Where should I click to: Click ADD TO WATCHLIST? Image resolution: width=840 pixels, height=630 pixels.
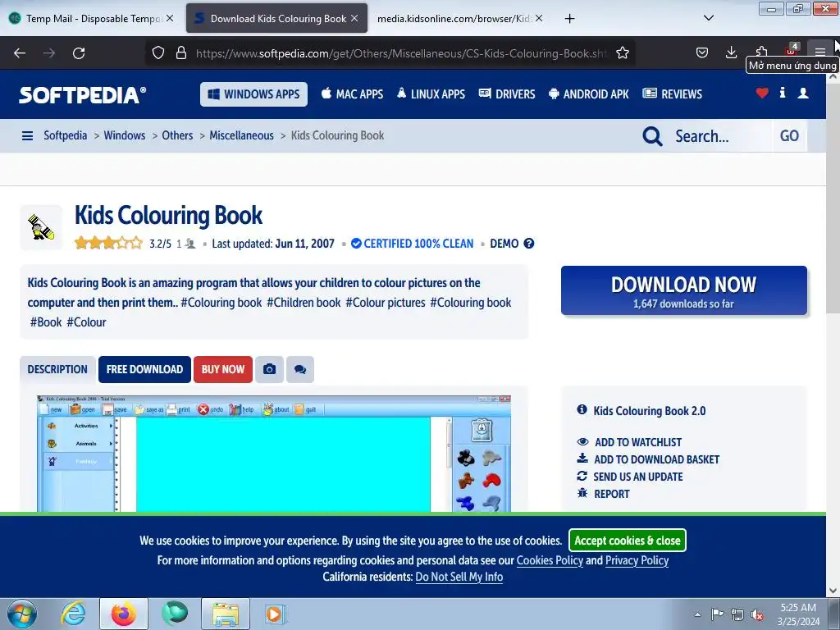tap(638, 442)
